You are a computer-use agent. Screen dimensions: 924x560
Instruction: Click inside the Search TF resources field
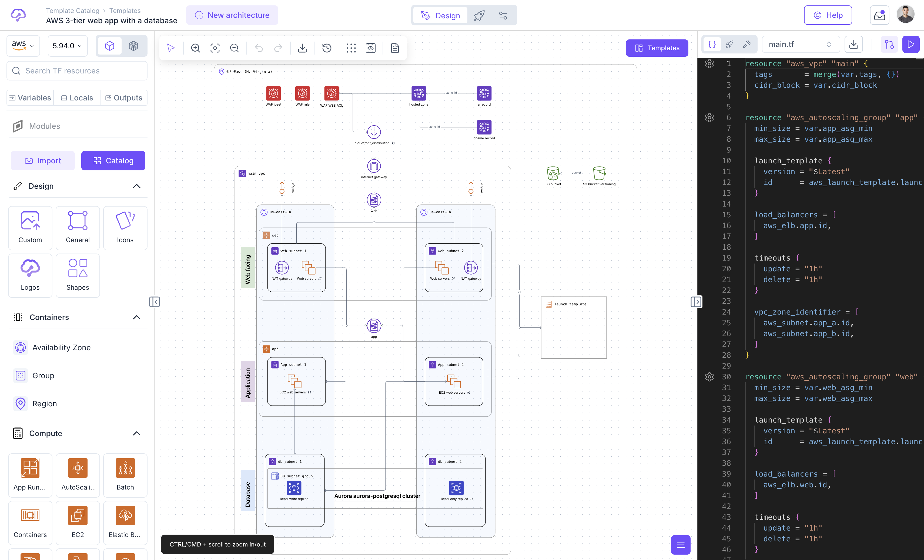(76, 70)
